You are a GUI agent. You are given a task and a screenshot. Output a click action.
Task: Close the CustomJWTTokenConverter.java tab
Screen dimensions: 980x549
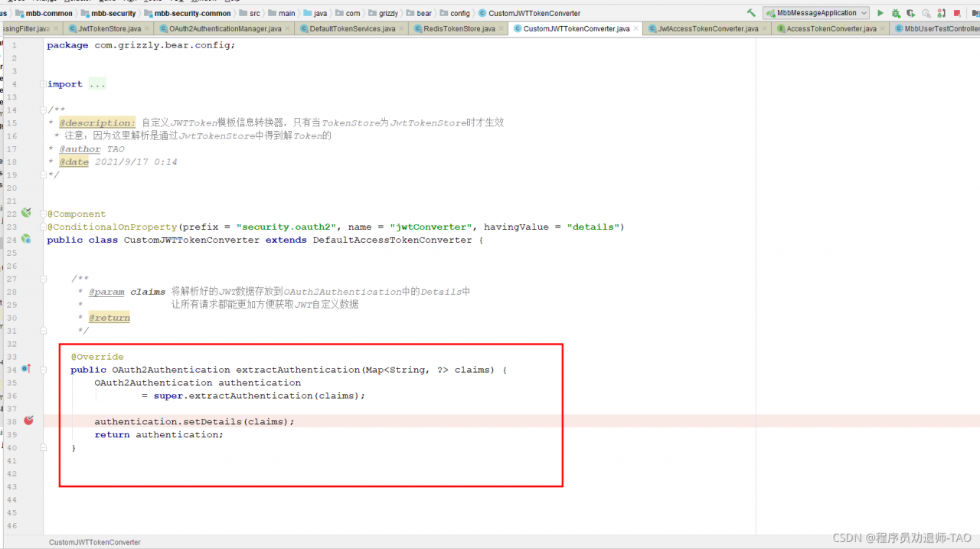636,28
